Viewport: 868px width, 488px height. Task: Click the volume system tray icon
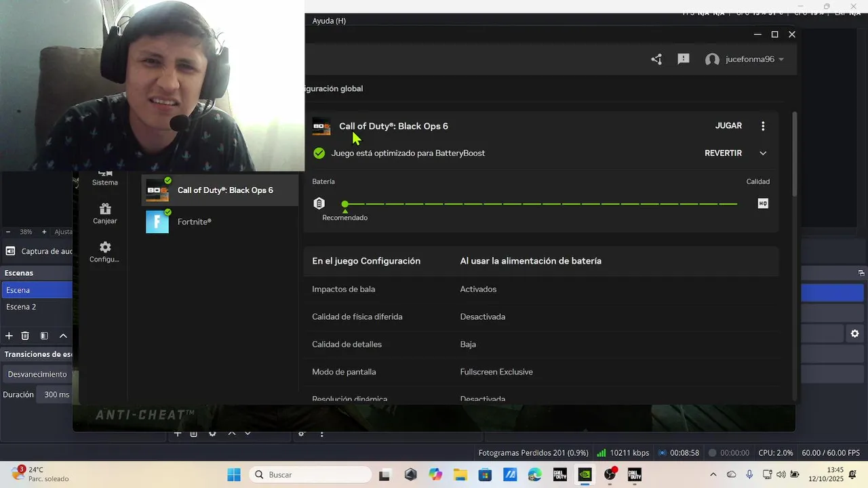(x=781, y=474)
